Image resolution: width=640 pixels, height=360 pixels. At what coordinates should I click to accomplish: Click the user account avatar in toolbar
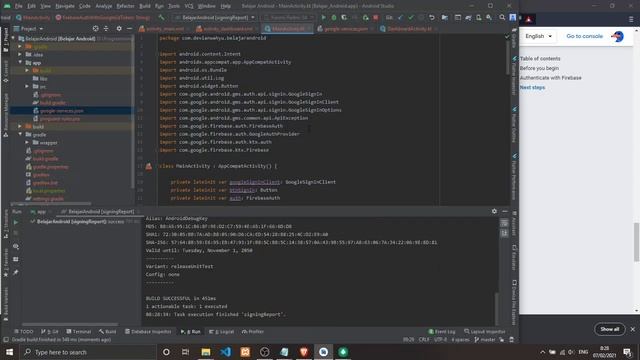pyautogui.click(x=513, y=18)
